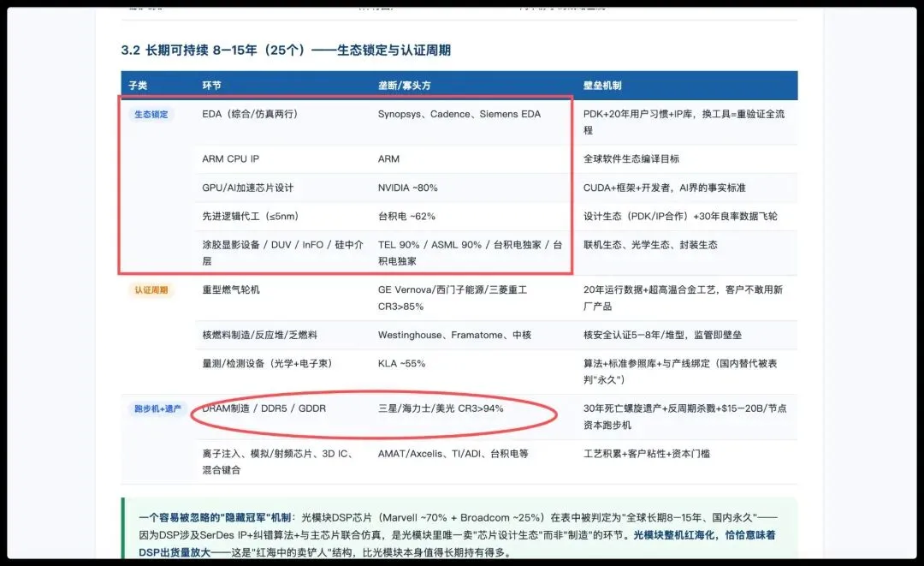The width and height of the screenshot is (924, 566).
Task: Select the 'ARM CPU IP' cell
Action: tap(230, 159)
